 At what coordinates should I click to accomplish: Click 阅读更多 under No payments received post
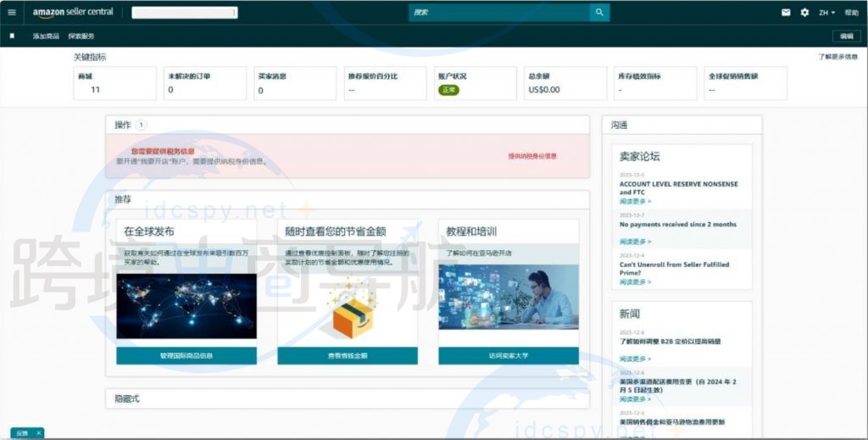(636, 242)
